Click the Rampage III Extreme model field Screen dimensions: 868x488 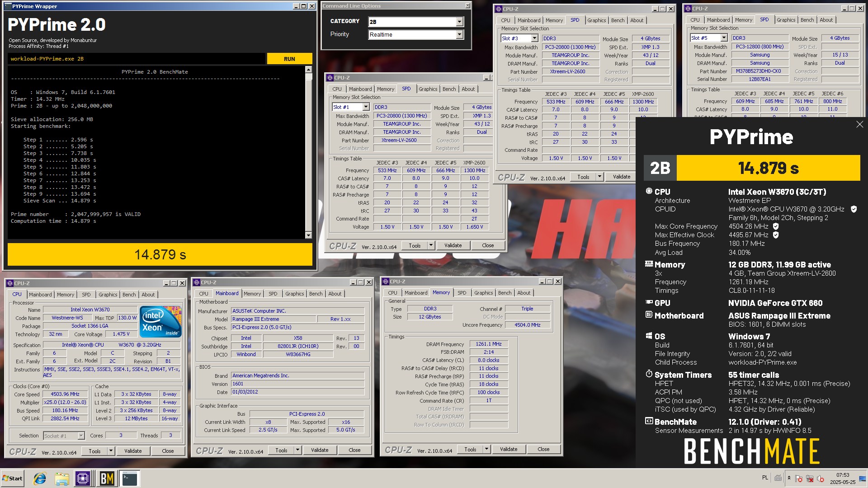(274, 319)
